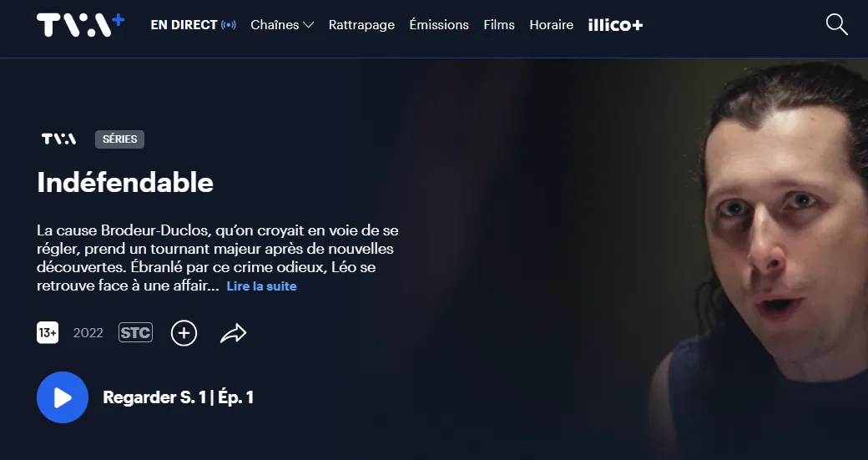Expand the Chaînes dropdown menu
Image resolution: width=868 pixels, height=460 pixels.
point(282,25)
